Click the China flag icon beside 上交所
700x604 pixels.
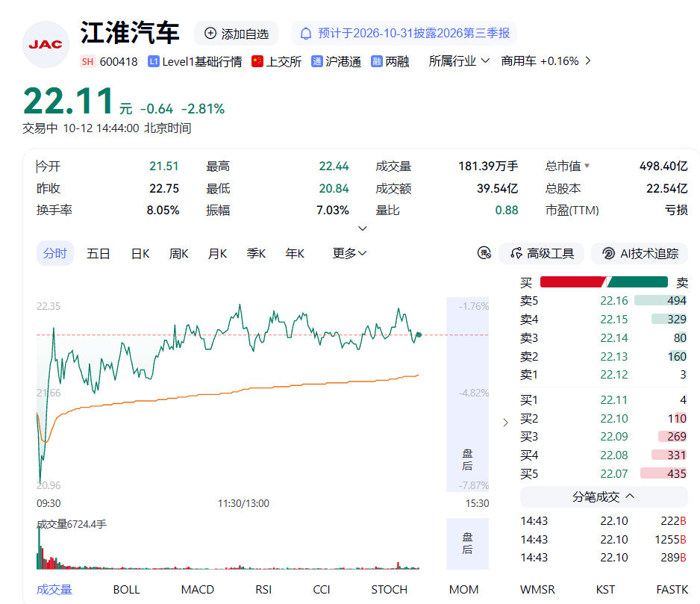click(257, 61)
